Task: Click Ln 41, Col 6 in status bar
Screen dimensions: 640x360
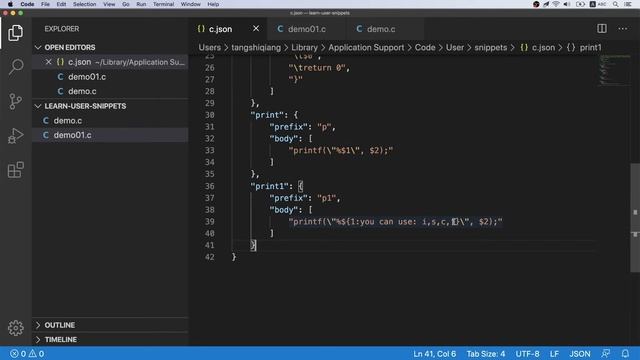Action: (435, 353)
